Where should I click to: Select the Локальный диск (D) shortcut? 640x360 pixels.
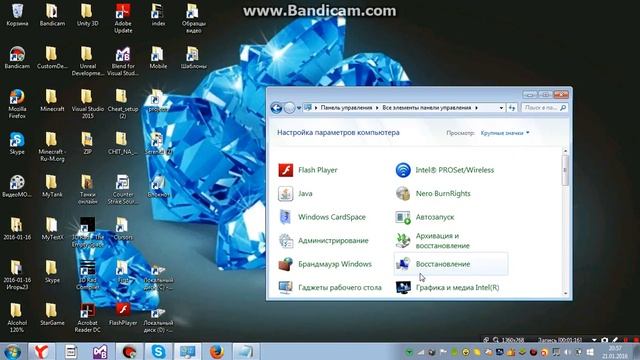pos(158,320)
